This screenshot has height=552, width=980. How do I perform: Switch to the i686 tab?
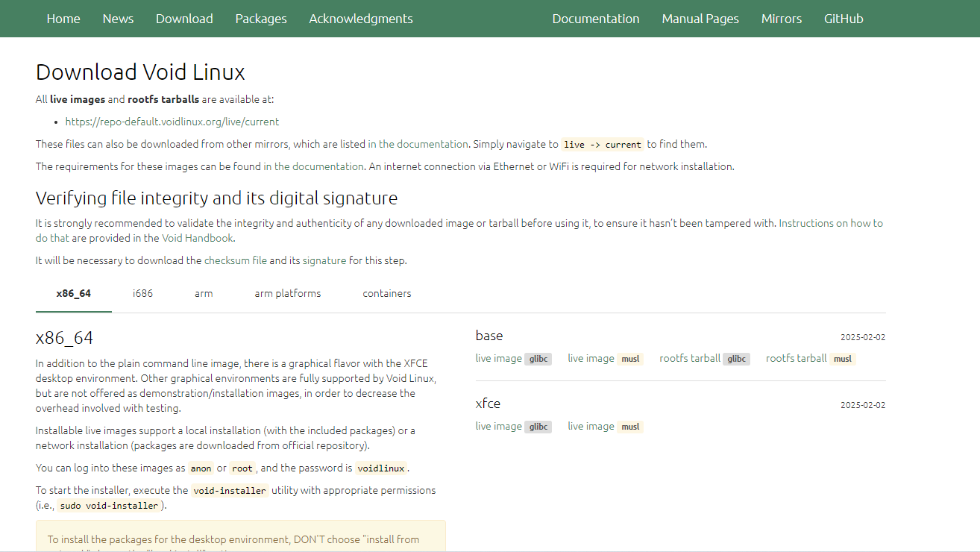pos(142,293)
